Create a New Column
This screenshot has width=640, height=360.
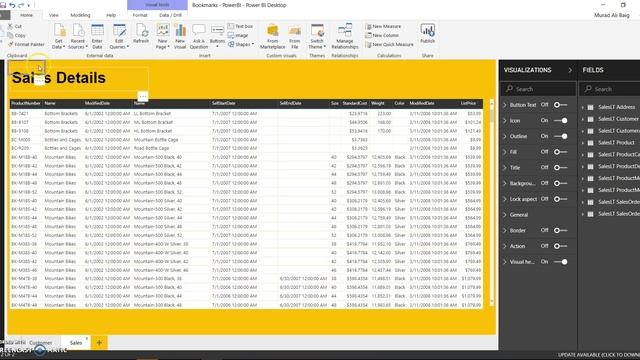[382, 35]
